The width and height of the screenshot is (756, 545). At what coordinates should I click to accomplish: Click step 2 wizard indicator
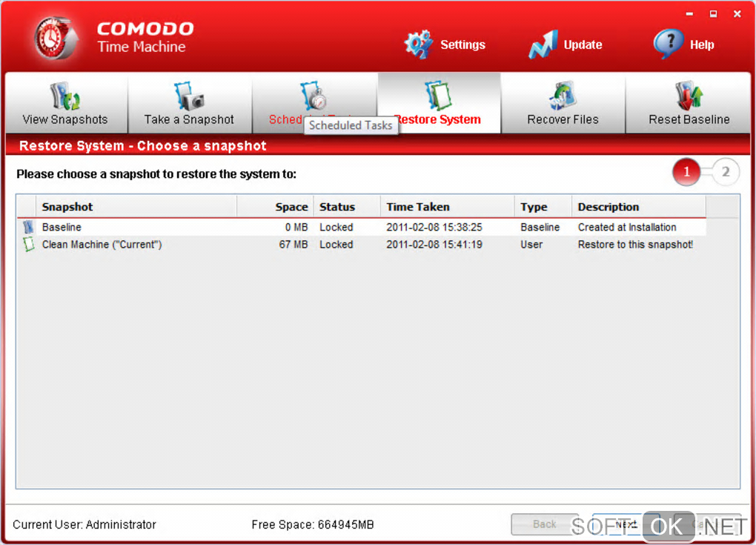(x=725, y=172)
